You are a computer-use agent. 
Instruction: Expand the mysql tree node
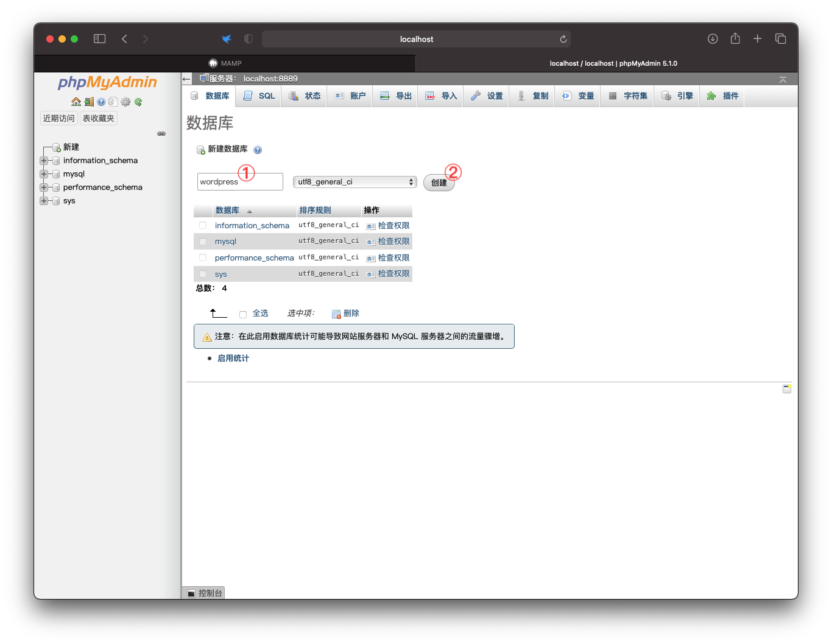(x=44, y=174)
